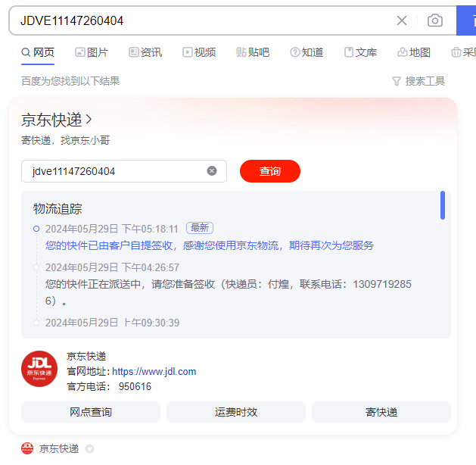The height and width of the screenshot is (465, 476).
Task: Click the 最新 tag badge
Action: 200,228
